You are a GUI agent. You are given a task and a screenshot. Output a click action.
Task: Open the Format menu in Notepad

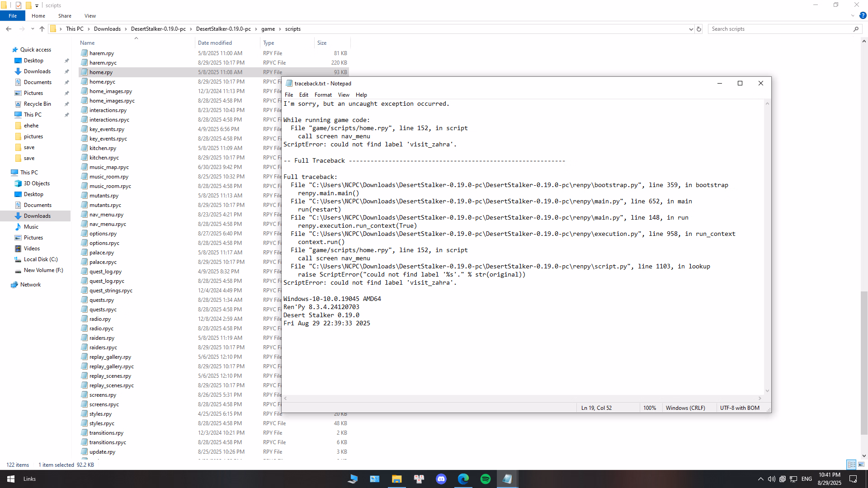point(323,95)
